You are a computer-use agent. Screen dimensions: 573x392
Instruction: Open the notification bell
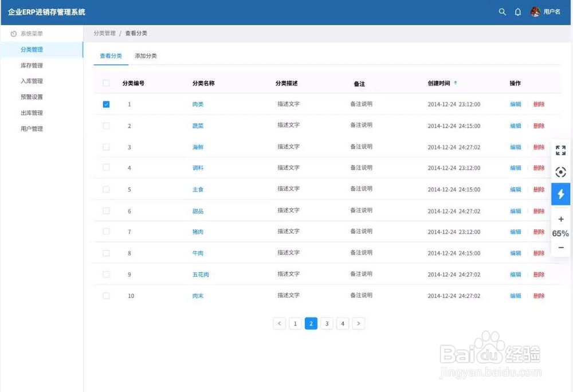coord(518,12)
